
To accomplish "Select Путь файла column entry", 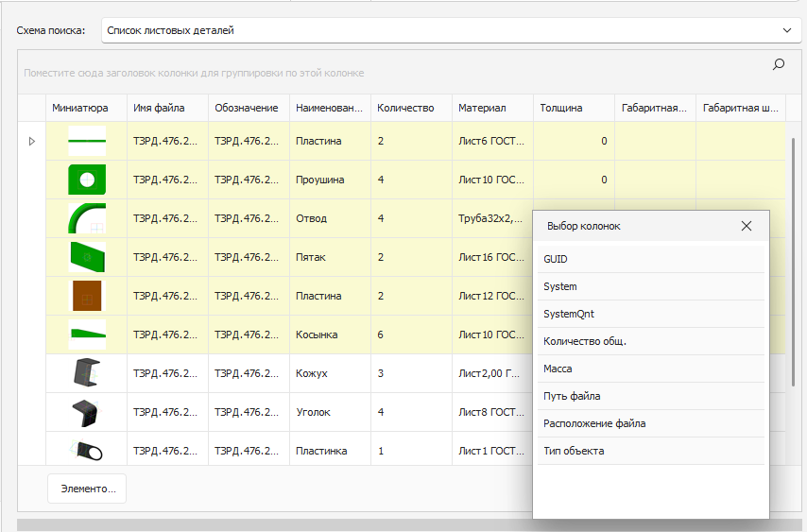I will pos(651,396).
